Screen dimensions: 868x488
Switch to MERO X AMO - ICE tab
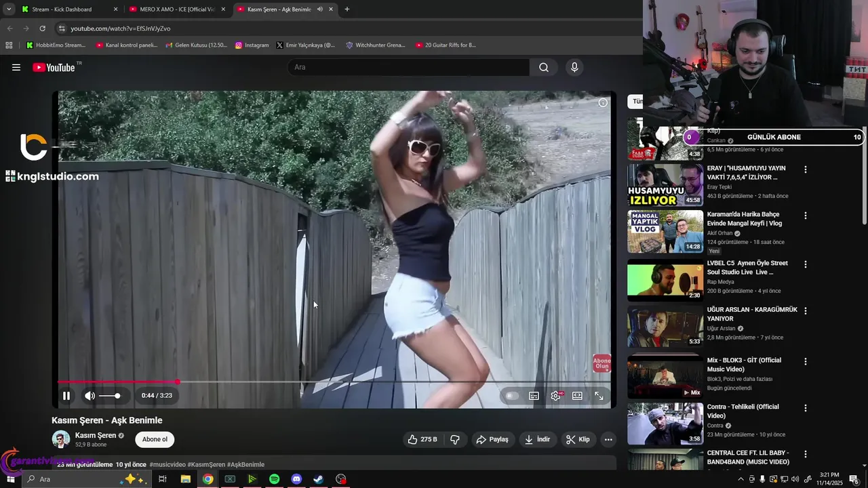click(176, 9)
